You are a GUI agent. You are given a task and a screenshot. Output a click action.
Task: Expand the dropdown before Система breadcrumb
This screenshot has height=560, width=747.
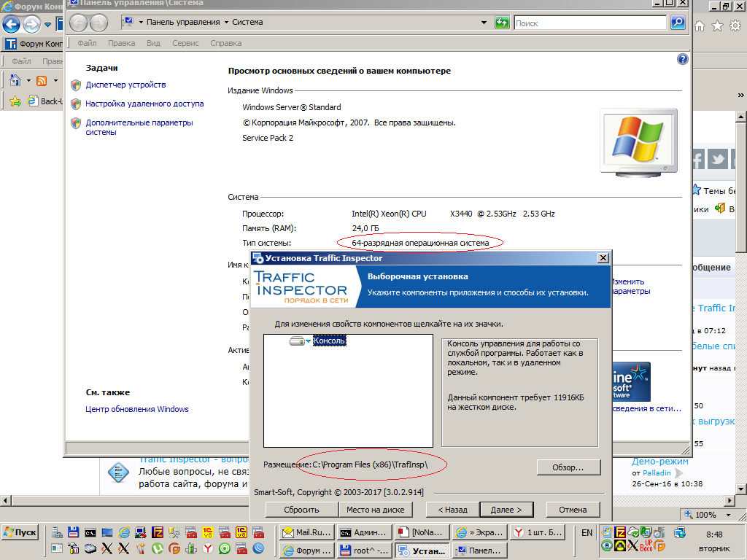tap(226, 23)
